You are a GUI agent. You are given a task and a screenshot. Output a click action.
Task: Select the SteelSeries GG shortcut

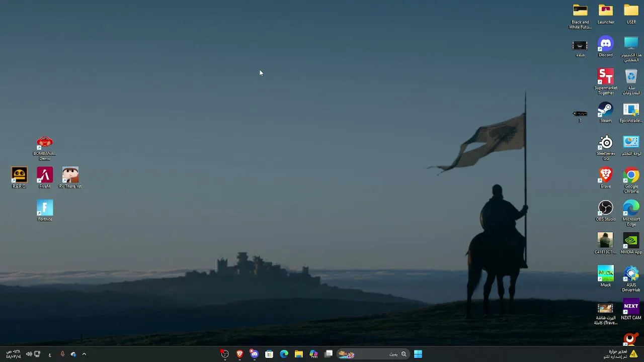tap(606, 148)
